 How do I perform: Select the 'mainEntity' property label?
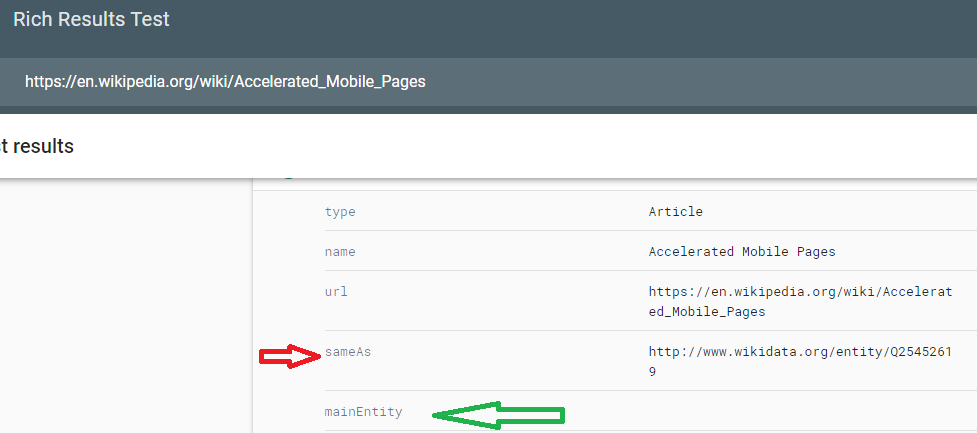[363, 412]
